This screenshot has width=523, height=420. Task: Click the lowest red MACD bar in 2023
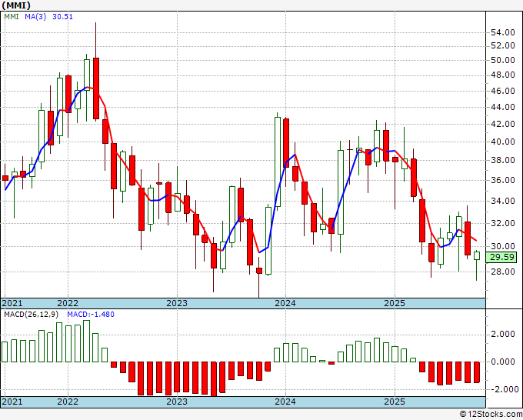click(214, 379)
